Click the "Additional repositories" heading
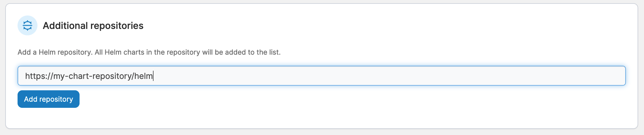 [x=93, y=26]
